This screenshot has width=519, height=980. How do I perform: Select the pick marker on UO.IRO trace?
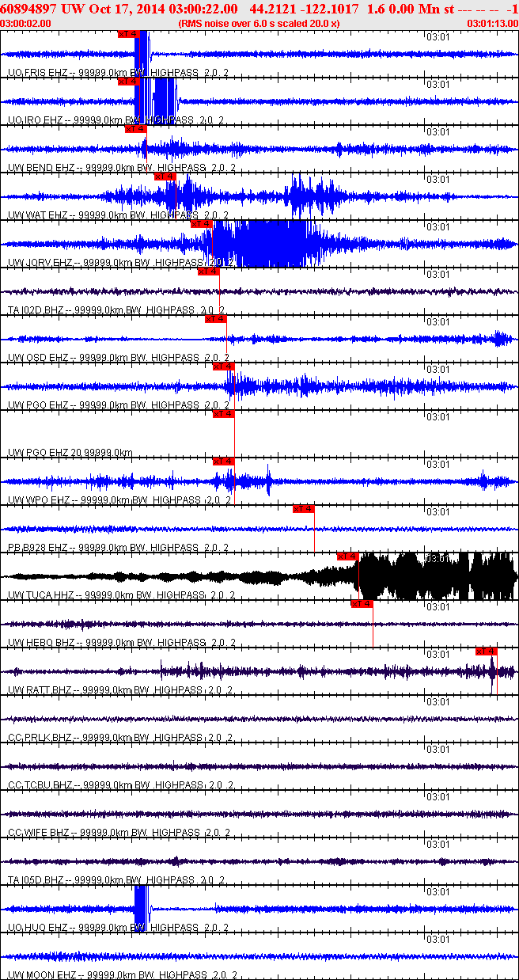(x=129, y=81)
